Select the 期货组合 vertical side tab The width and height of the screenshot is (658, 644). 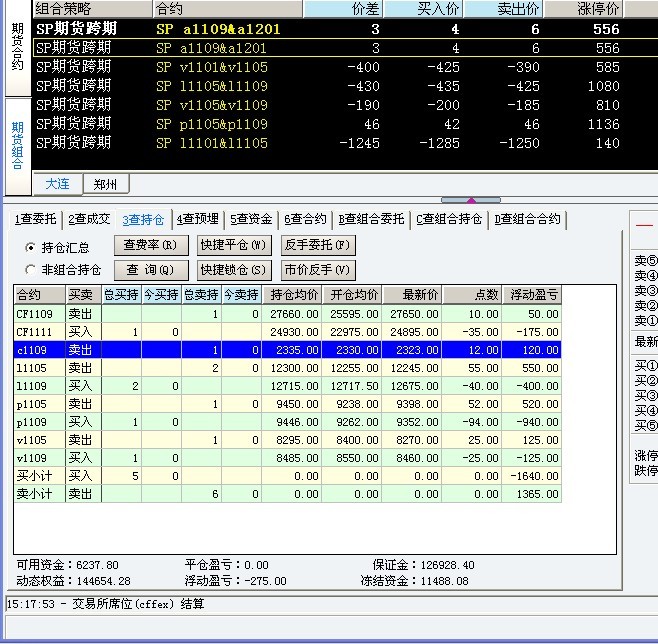[x=18, y=146]
